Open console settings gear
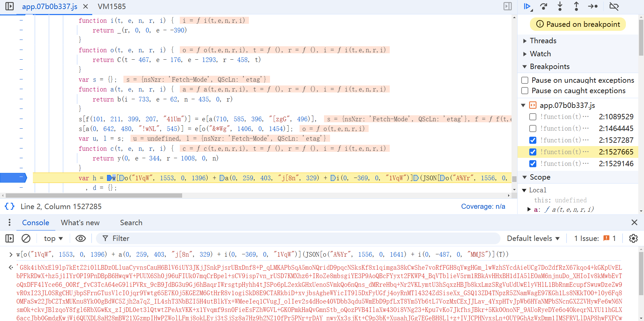 point(633,238)
